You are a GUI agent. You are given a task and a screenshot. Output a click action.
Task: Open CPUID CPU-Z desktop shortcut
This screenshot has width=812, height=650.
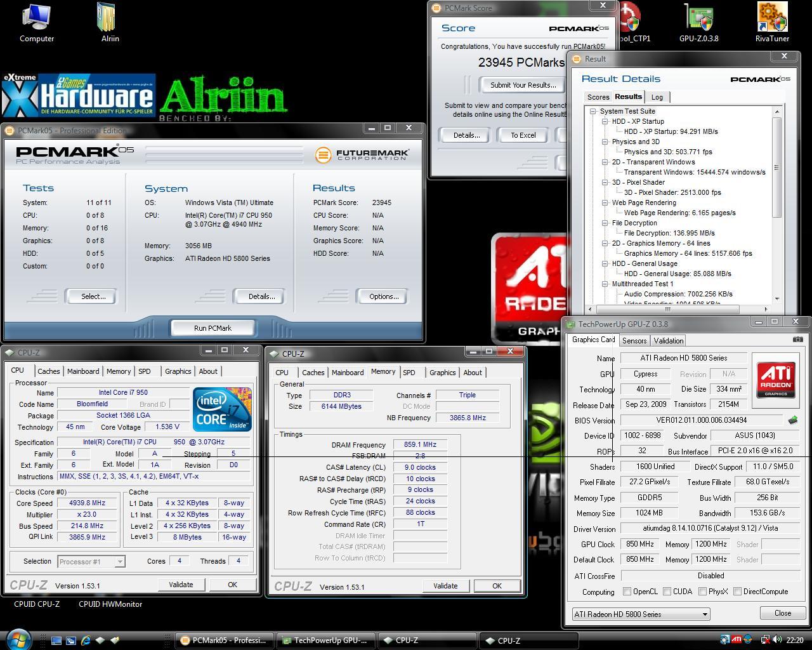pos(37,604)
